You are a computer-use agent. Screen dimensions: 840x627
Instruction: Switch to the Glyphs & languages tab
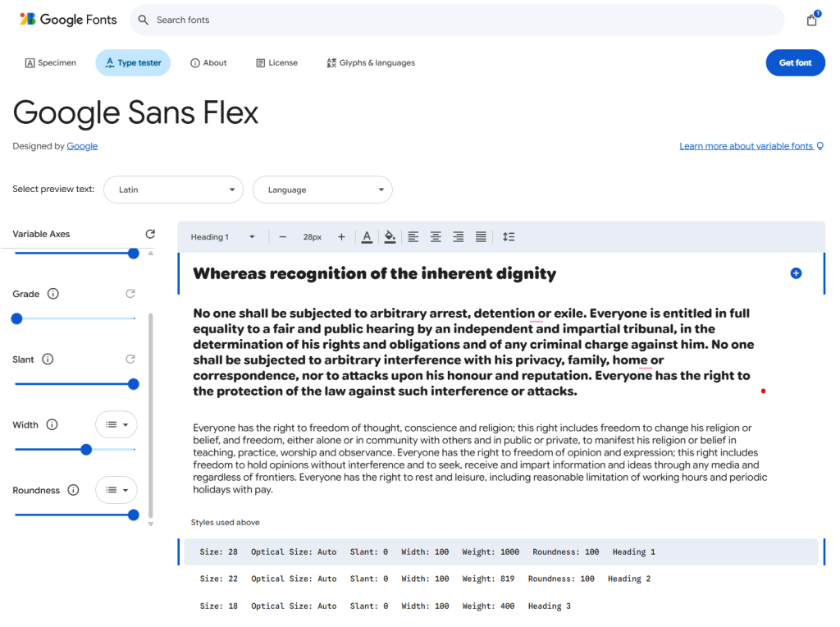pos(371,63)
